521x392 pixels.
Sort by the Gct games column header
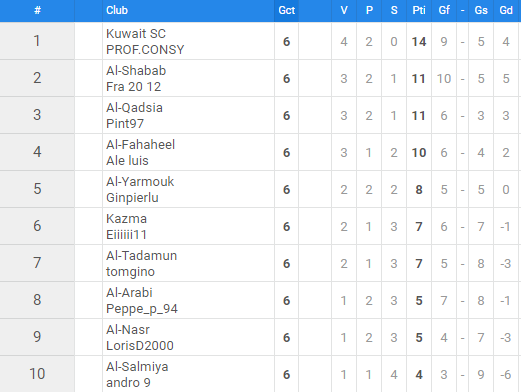[x=287, y=10]
